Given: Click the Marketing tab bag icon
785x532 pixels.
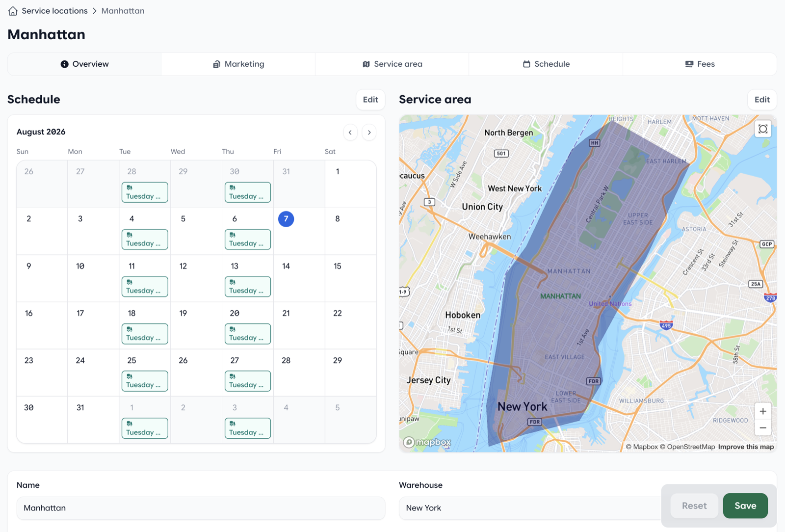Looking at the screenshot, I should pyautogui.click(x=216, y=64).
